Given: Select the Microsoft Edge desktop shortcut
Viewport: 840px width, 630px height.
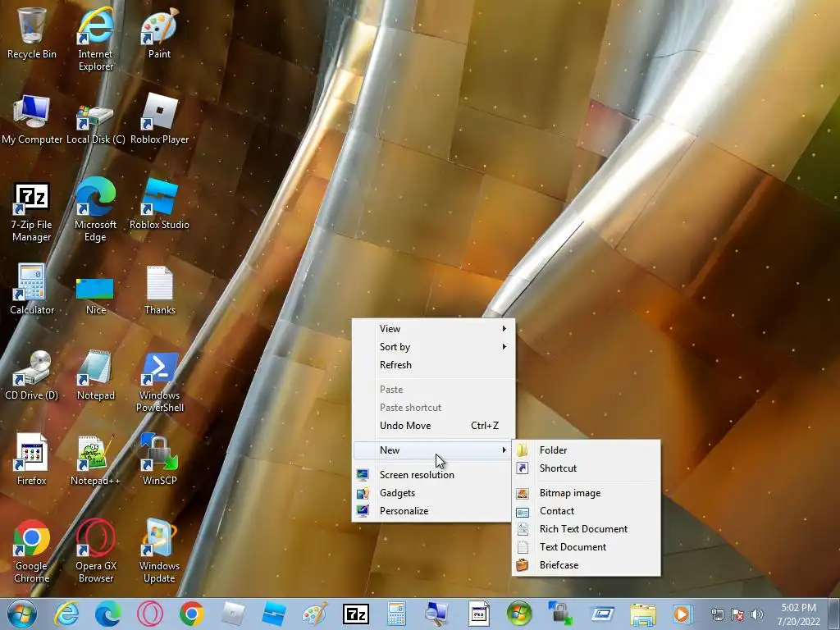Looking at the screenshot, I should 95,209.
